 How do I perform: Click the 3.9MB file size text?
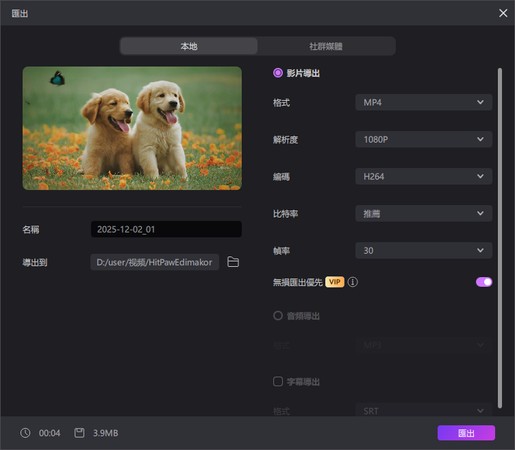105,433
